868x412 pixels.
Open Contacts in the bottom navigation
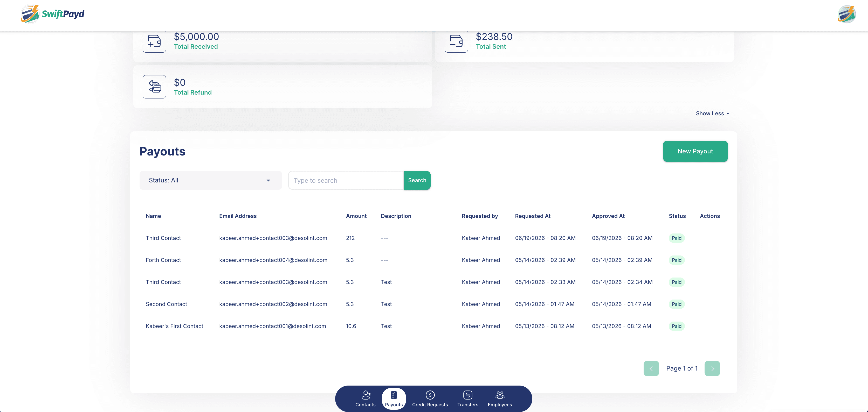click(x=365, y=399)
